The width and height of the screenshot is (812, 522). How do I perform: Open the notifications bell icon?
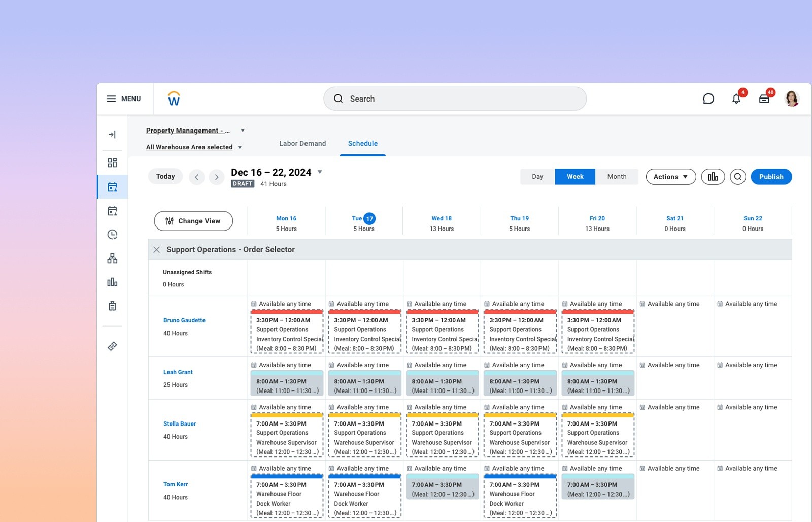click(x=736, y=99)
